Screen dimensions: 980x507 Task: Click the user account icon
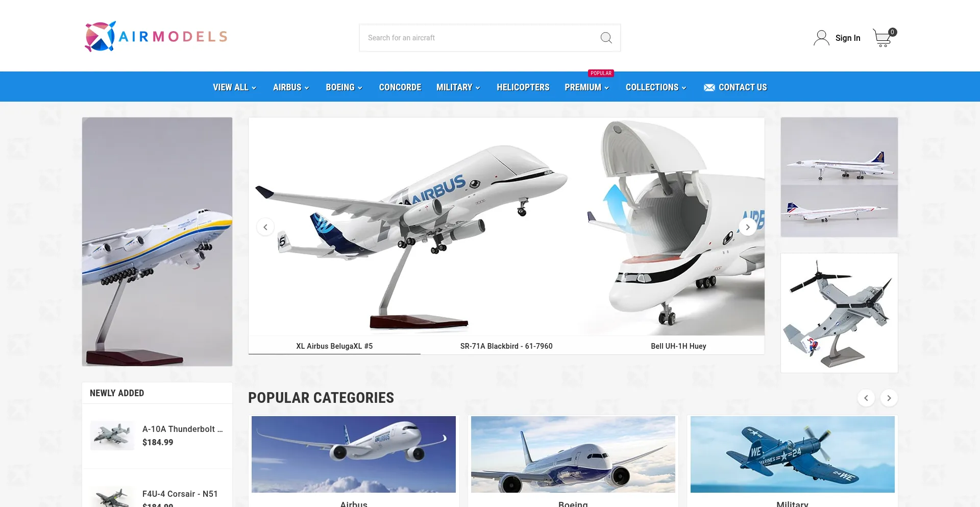click(821, 38)
